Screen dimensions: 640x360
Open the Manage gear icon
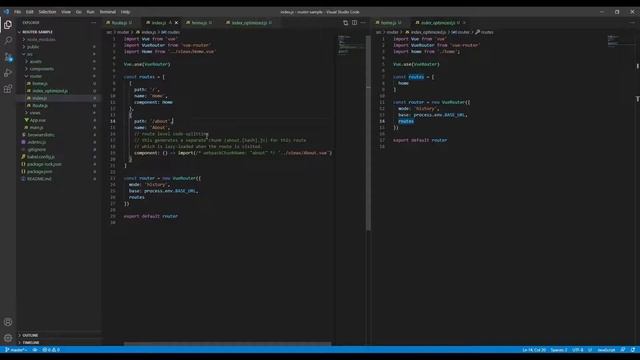pos(8,338)
